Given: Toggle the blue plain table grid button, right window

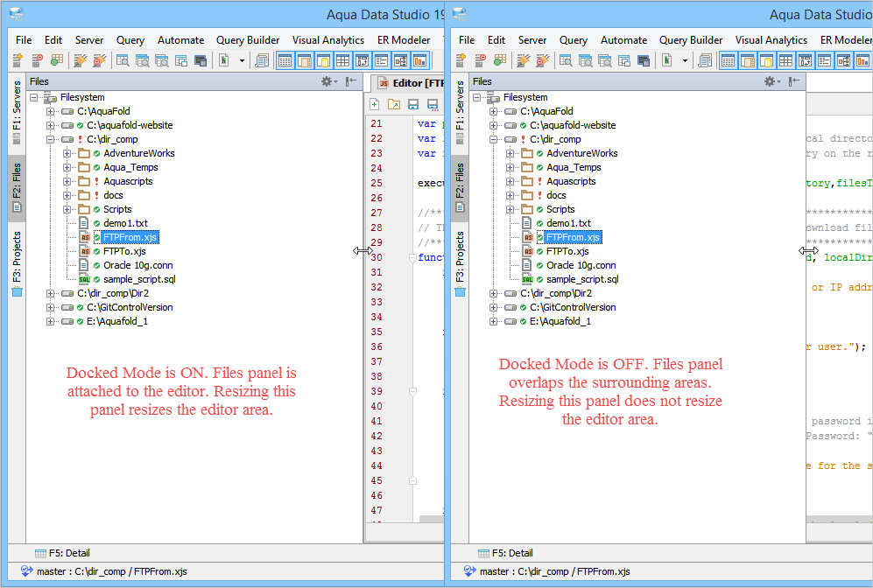Looking at the screenshot, I should 786,60.
